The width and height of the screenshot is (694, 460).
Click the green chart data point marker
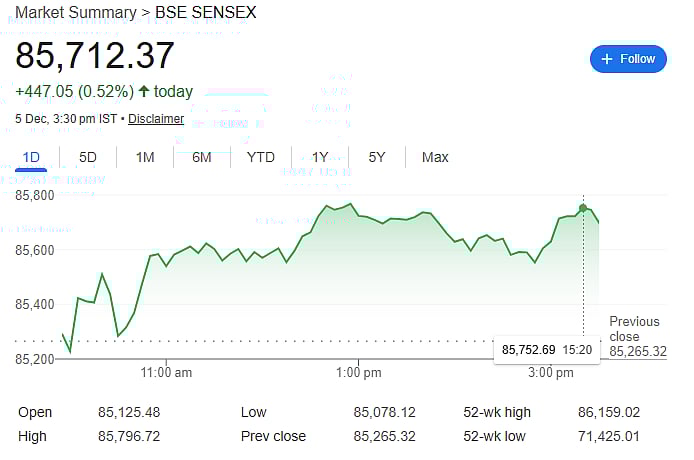[583, 208]
